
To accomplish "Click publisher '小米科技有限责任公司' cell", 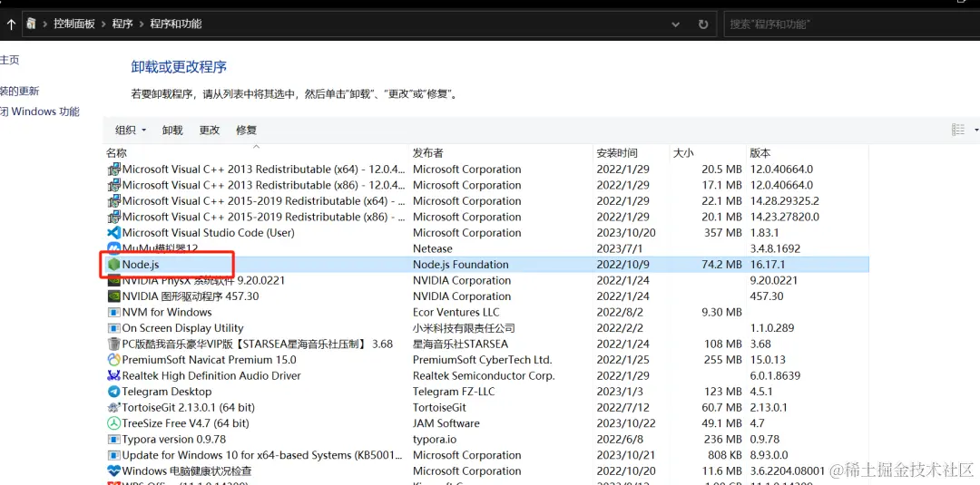I will tap(464, 328).
